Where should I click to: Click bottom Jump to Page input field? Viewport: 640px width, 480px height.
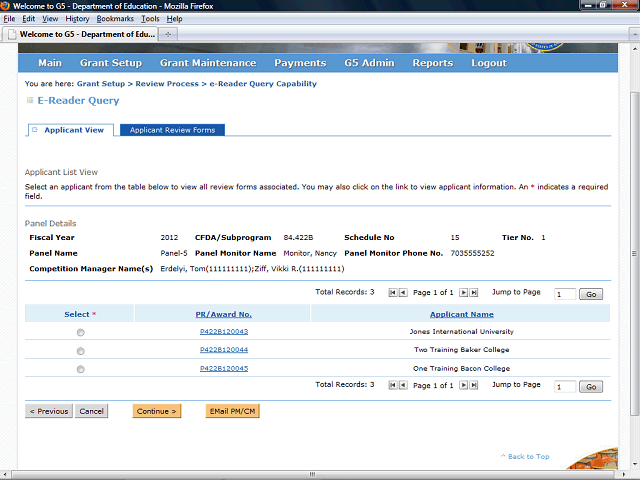click(x=564, y=387)
